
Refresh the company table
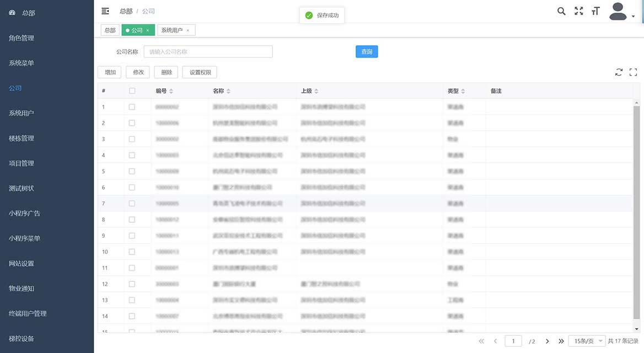[x=619, y=72]
